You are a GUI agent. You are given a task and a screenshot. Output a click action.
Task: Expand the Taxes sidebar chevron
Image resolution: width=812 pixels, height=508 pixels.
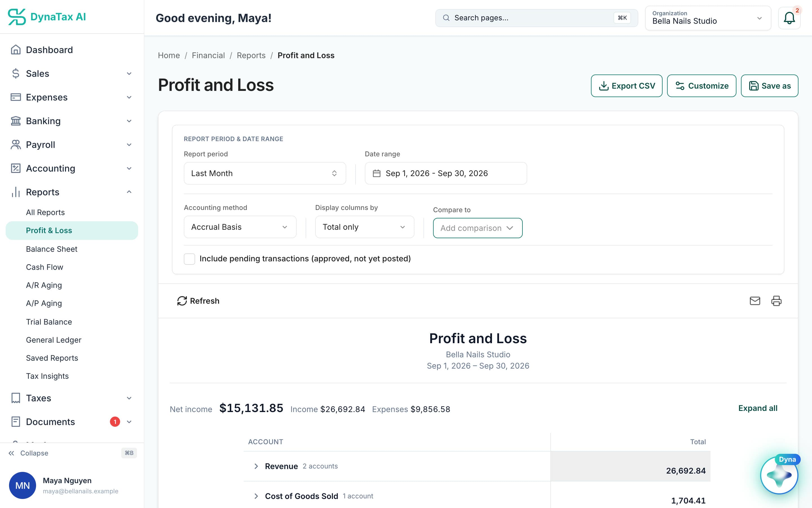coord(129,398)
